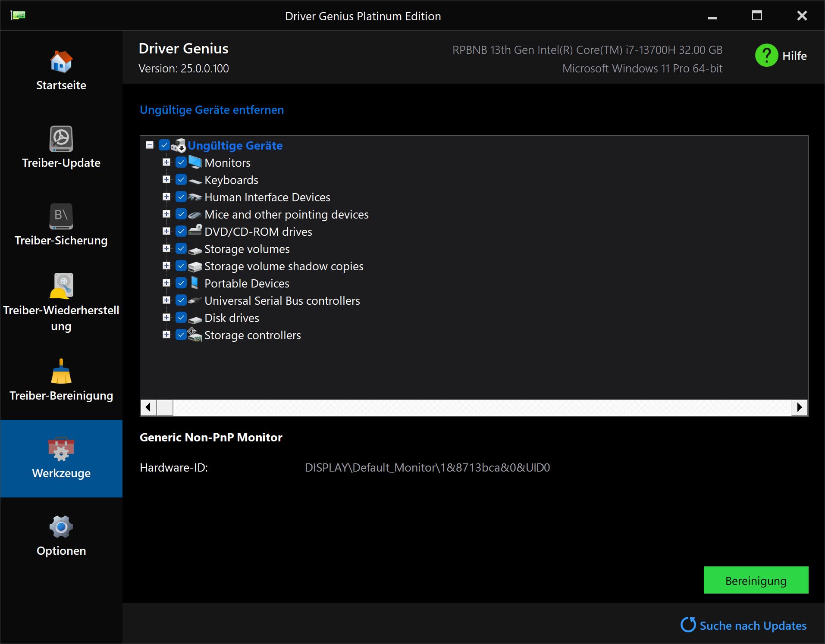Uncheck DVD/CD-ROM drives checkbox
This screenshot has width=825, height=644.
pyautogui.click(x=181, y=231)
